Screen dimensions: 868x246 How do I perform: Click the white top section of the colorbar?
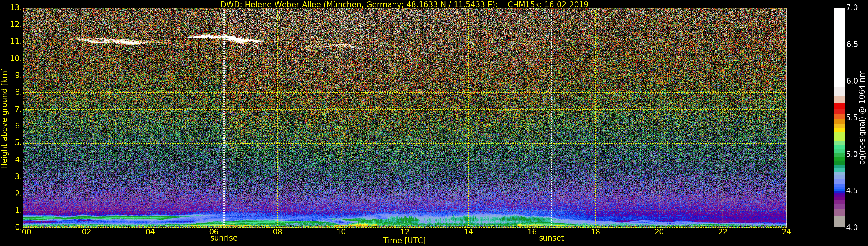tap(839, 47)
